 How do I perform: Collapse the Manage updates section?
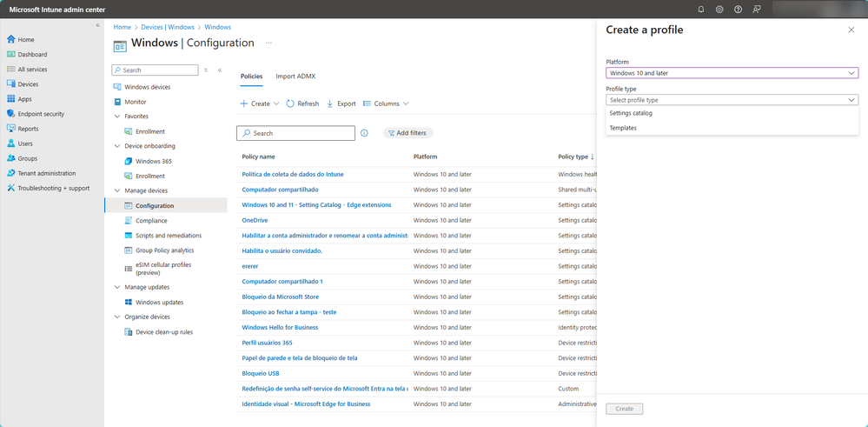click(117, 287)
